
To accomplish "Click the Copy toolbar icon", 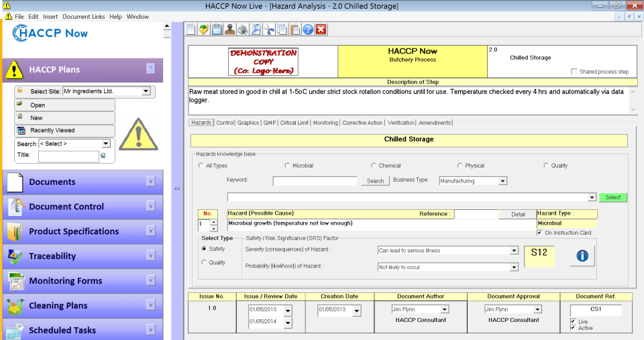I will pos(282,30).
